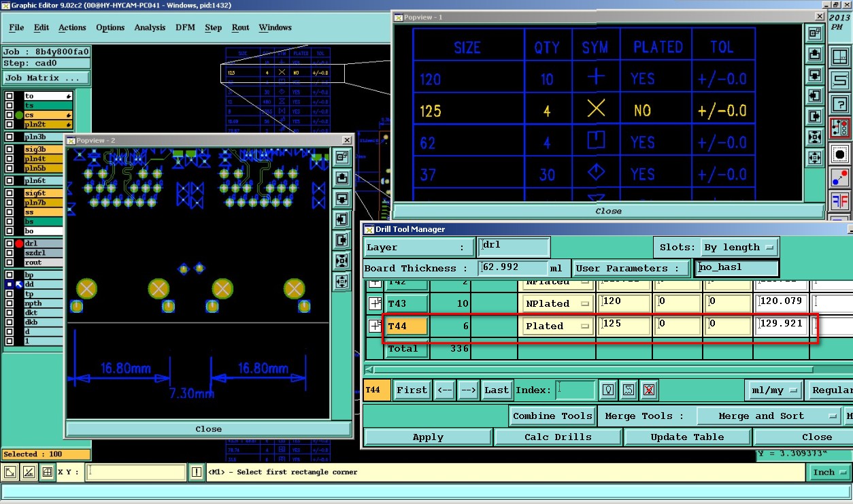
Task: Click pan down icon in Popview 2
Action: pyautogui.click(x=341, y=199)
